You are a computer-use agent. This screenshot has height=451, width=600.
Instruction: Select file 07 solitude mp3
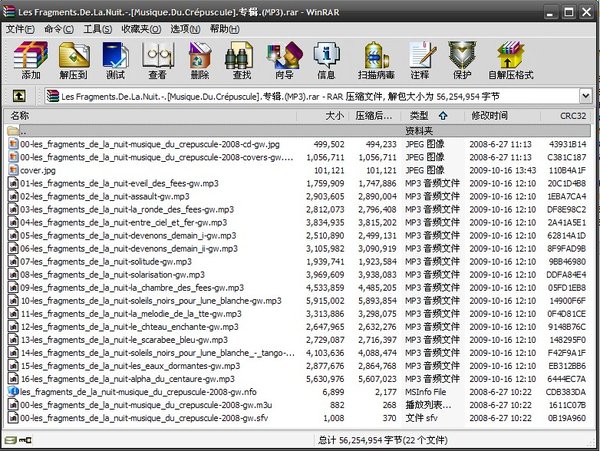106,262
